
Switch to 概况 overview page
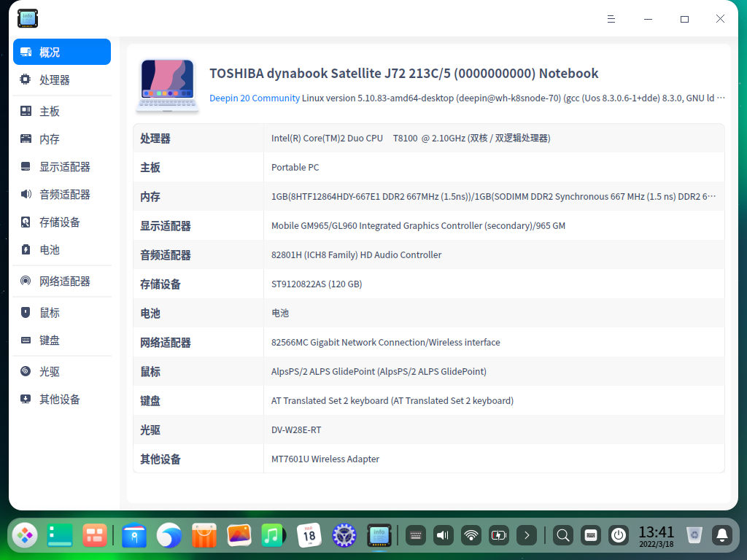tap(62, 52)
